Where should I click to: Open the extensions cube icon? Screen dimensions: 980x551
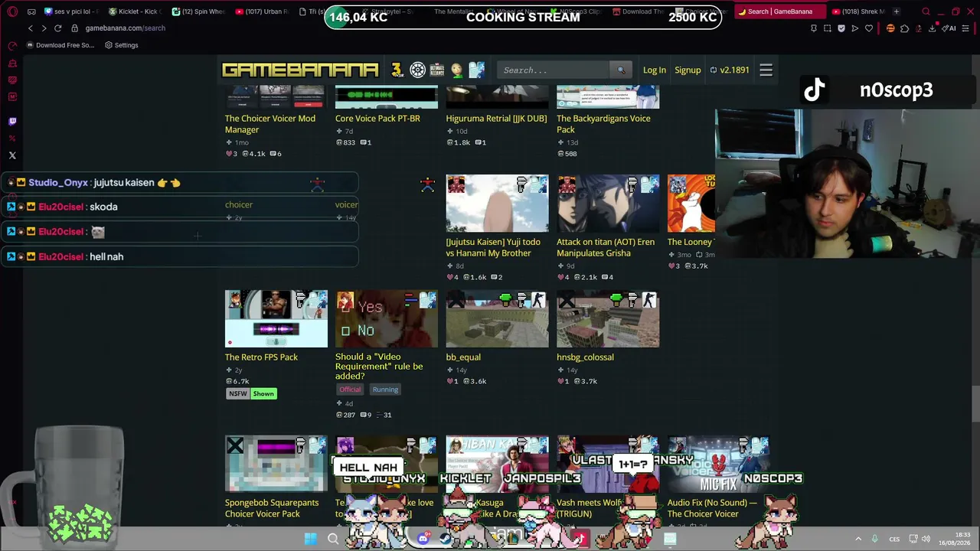click(x=904, y=28)
